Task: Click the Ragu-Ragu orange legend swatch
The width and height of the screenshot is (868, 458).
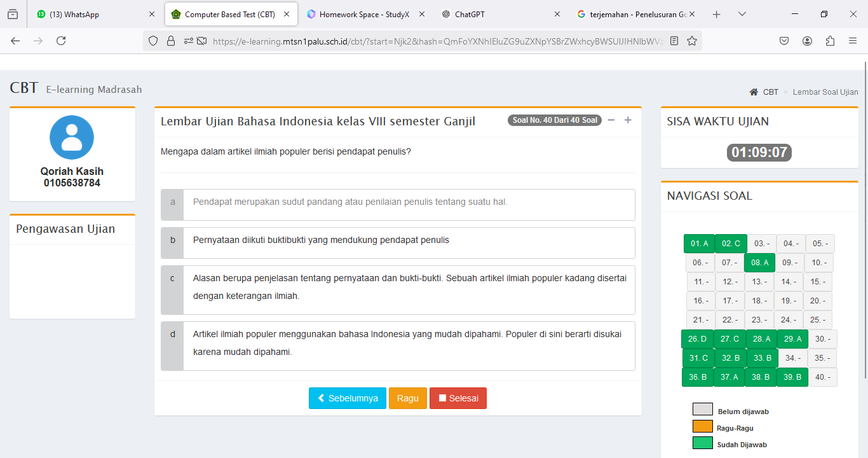Action: click(x=703, y=426)
